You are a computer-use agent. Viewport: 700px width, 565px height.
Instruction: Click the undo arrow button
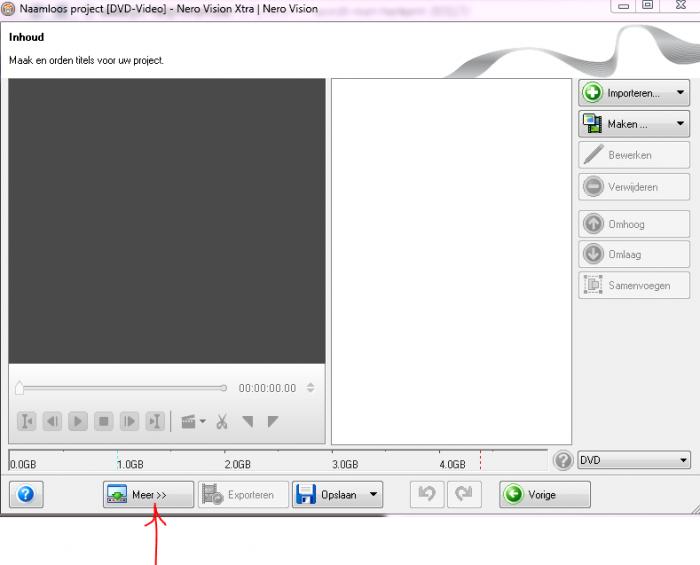pos(427,494)
